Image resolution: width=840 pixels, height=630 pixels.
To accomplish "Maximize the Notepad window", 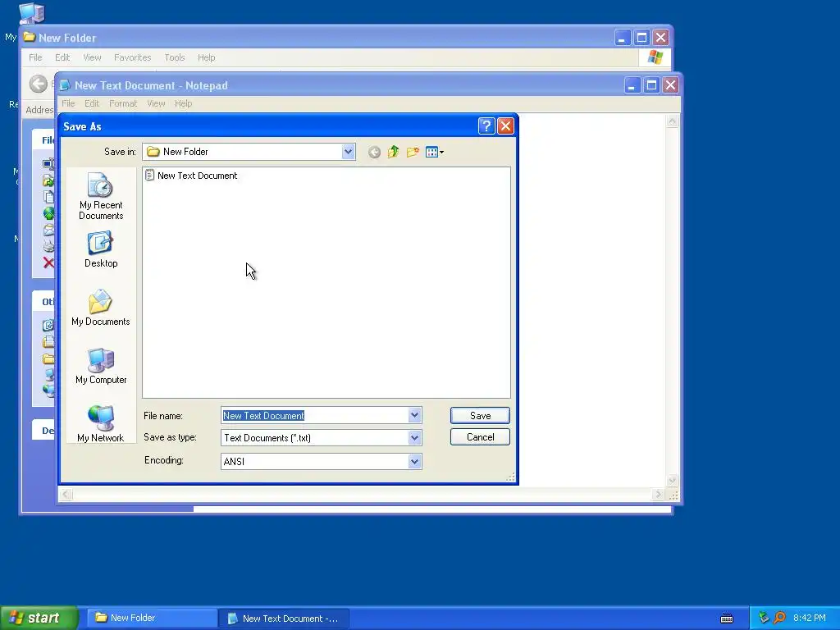I will coord(651,85).
